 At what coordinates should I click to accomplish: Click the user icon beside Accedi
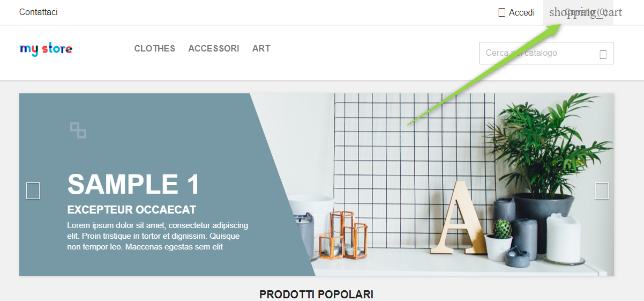(x=502, y=12)
